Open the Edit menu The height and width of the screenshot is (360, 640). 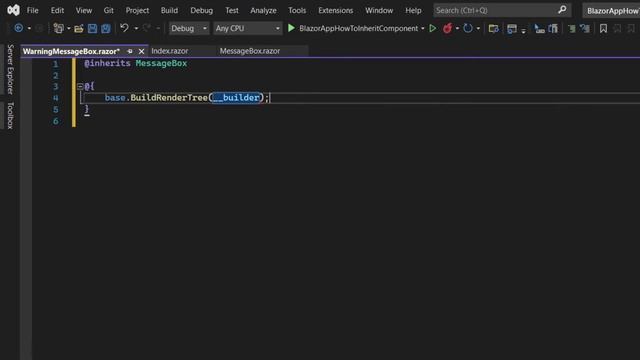57,10
